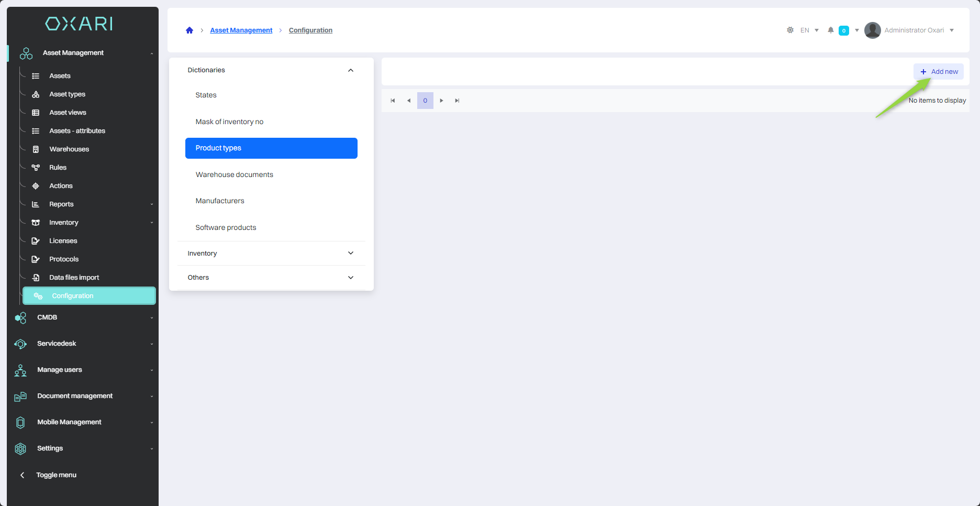
Task: Go to the last page of results
Action: pyautogui.click(x=457, y=101)
